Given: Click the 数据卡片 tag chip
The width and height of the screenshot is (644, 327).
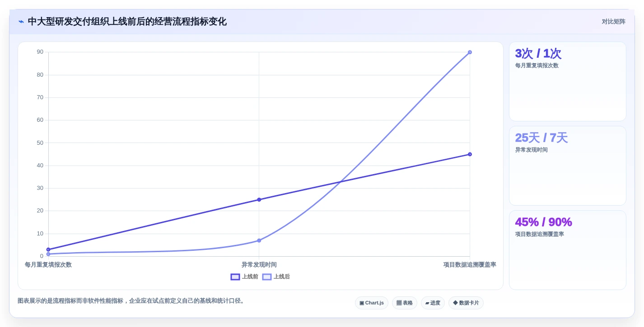Looking at the screenshot, I should (x=466, y=303).
